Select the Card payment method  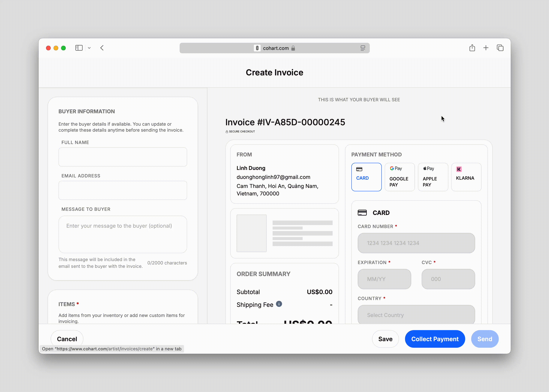(x=366, y=177)
